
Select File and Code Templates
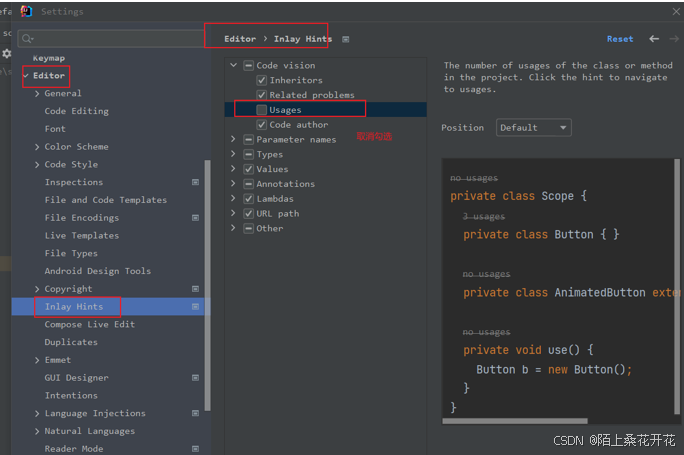106,200
